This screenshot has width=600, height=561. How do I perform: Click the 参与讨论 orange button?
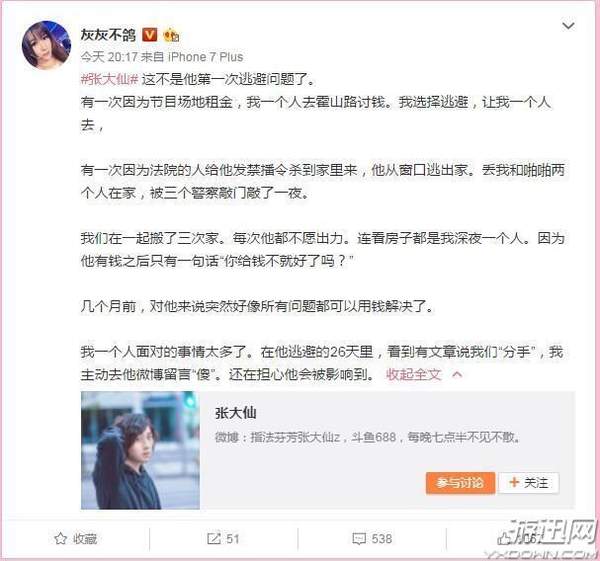[x=460, y=483]
